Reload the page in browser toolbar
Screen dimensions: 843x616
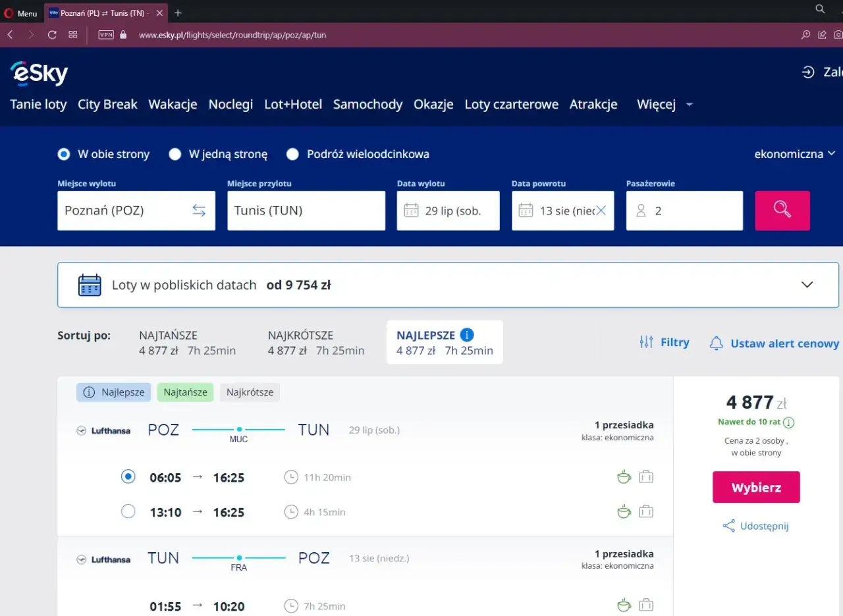52,35
